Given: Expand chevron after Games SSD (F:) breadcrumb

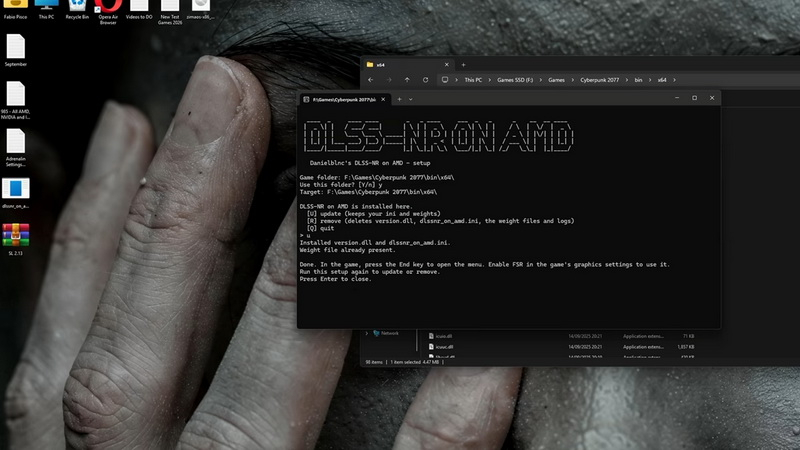Looking at the screenshot, I should tap(540, 80).
